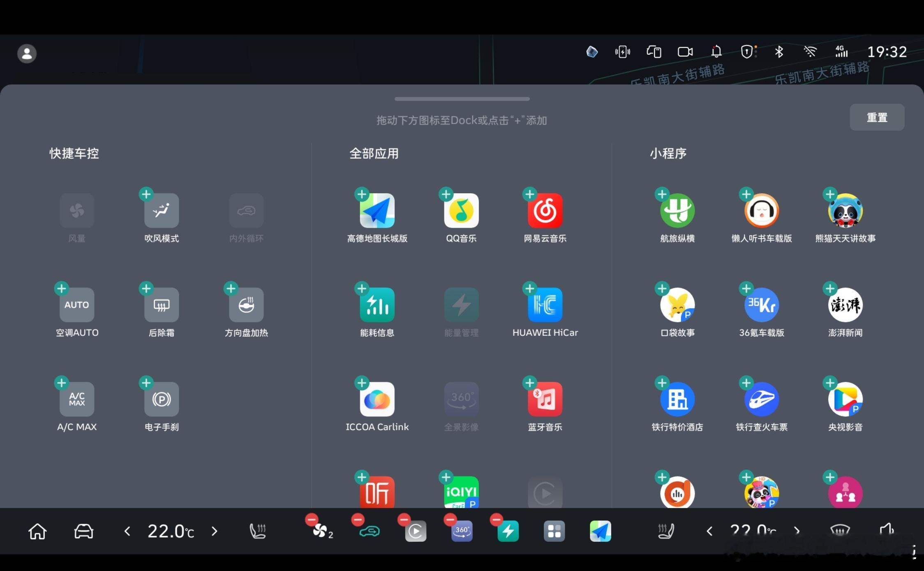Click the home icon in dock
This screenshot has width=924, height=571.
tap(37, 531)
